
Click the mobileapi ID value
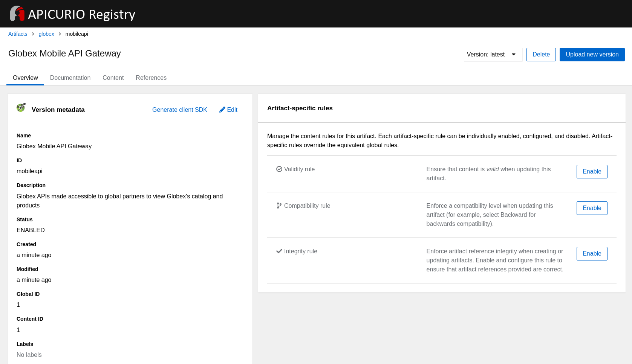pos(29,171)
